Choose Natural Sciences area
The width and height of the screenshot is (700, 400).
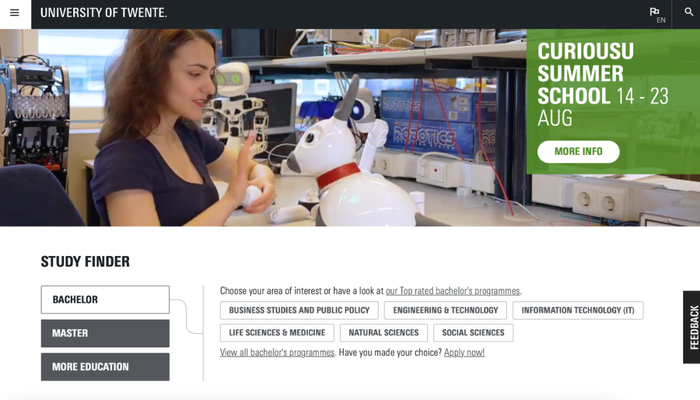(x=383, y=333)
